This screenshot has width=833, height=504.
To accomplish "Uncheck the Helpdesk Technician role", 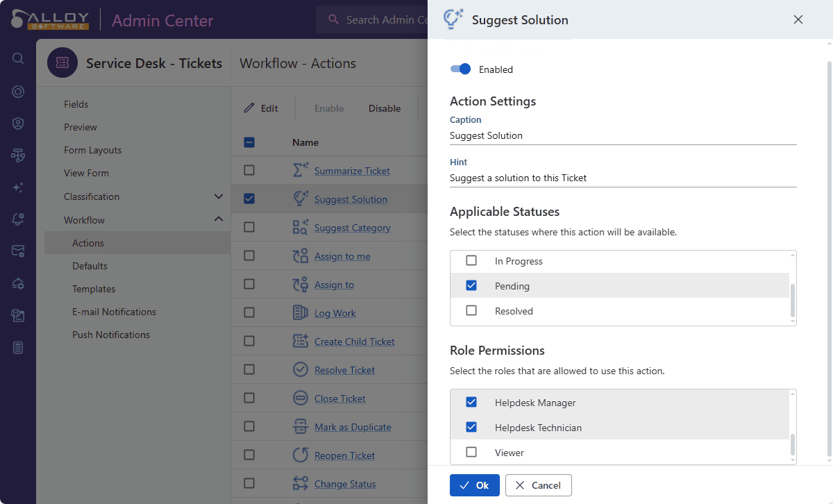I will tap(471, 428).
